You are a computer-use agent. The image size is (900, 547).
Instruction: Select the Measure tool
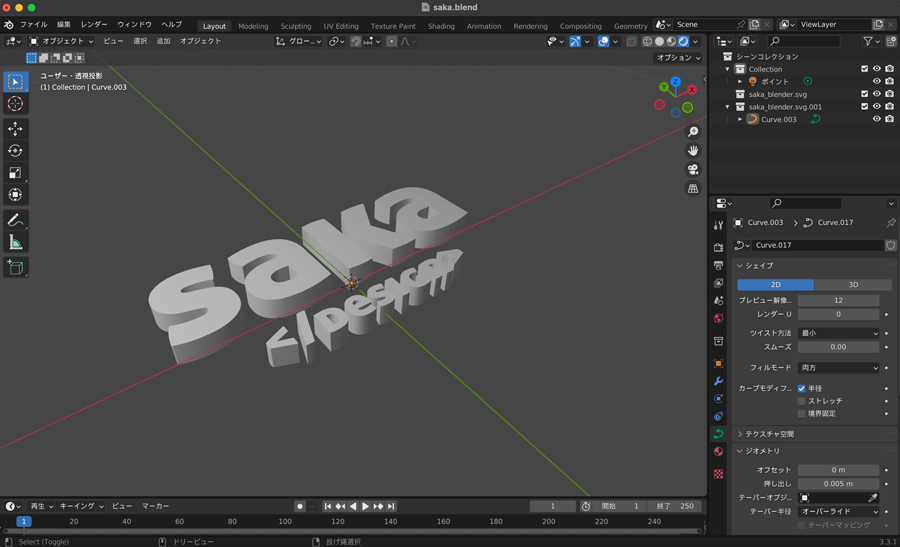(x=15, y=243)
